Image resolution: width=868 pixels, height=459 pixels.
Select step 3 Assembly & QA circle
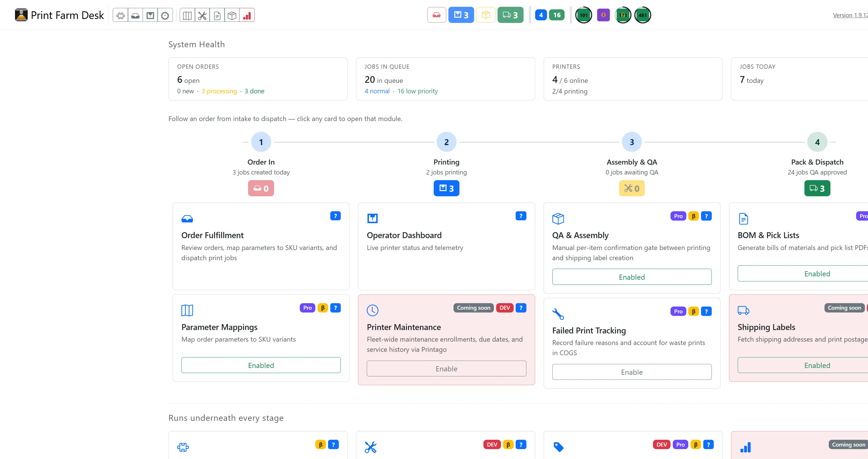pyautogui.click(x=632, y=142)
